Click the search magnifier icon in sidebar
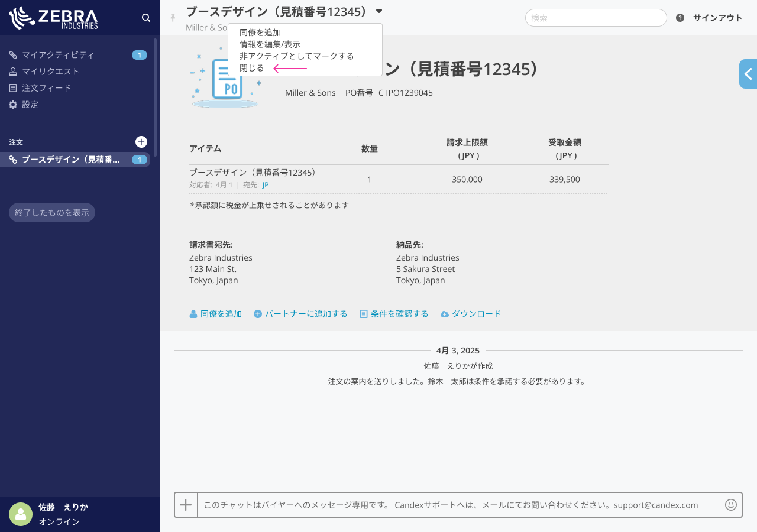This screenshot has width=757, height=532. coord(146,18)
